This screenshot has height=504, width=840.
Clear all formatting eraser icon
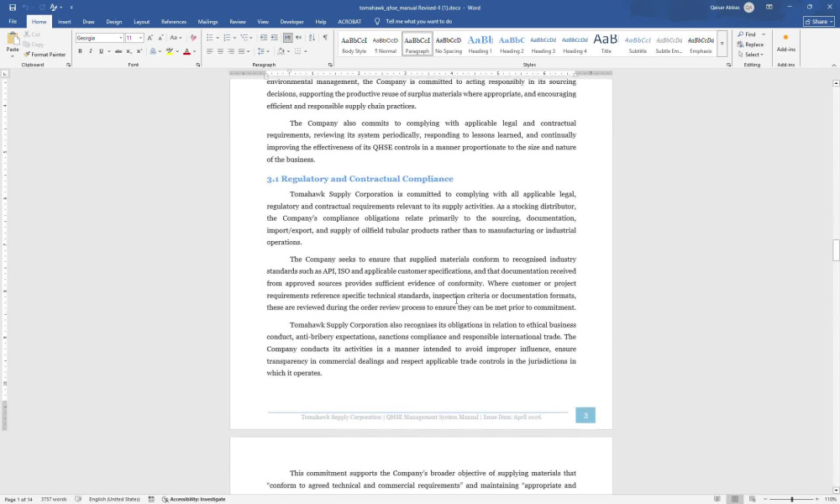(x=193, y=38)
